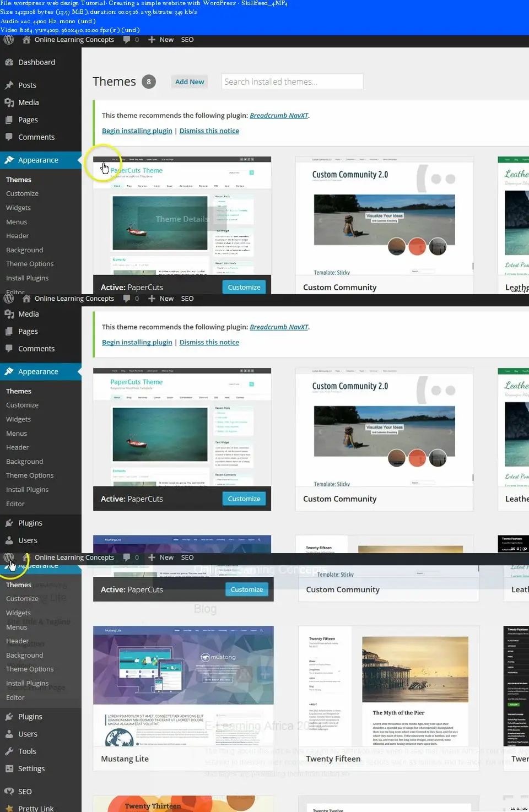529x812 pixels.
Task: Click the Twenty Fifteen theme name label
Action: pos(333,759)
